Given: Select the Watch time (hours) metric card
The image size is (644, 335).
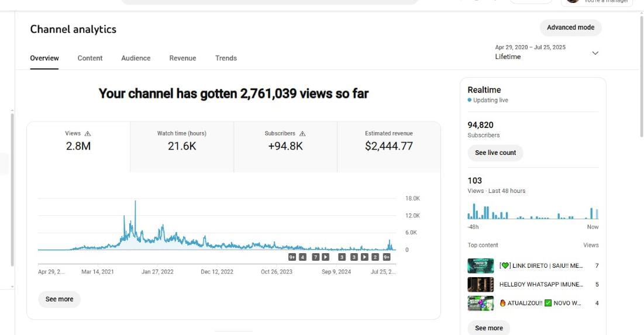Looking at the screenshot, I should click(x=181, y=141).
